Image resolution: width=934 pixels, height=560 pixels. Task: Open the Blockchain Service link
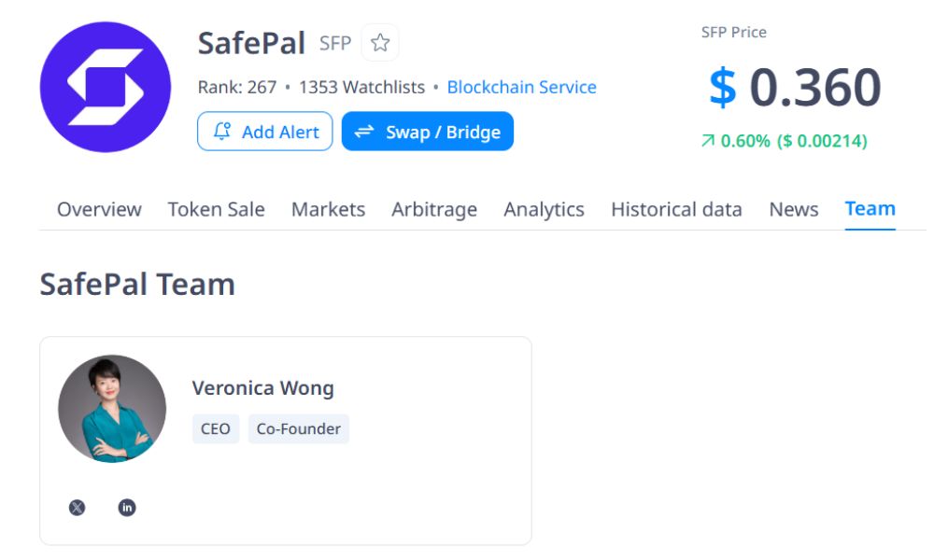(522, 87)
